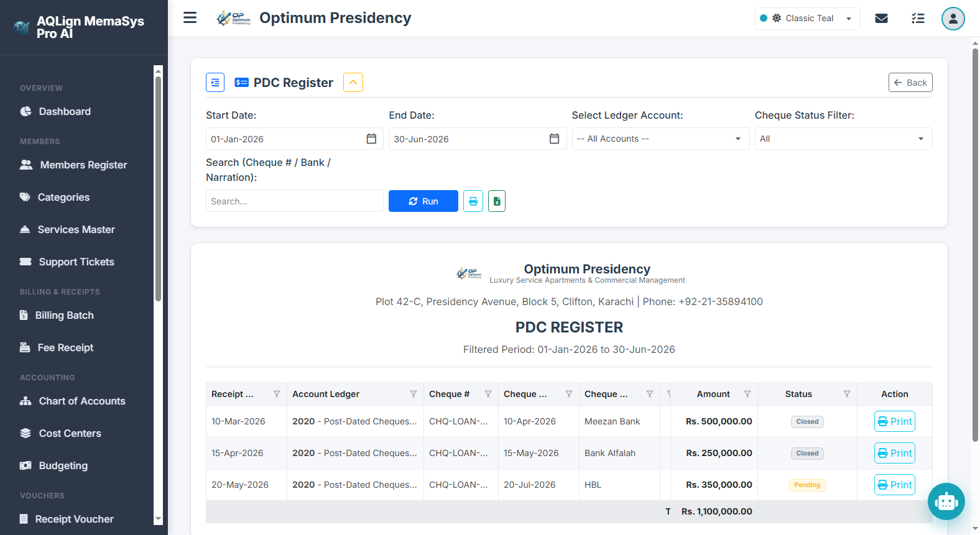Open the Cheque Date column filter
This screenshot has height=535, width=980.
pyautogui.click(x=569, y=394)
